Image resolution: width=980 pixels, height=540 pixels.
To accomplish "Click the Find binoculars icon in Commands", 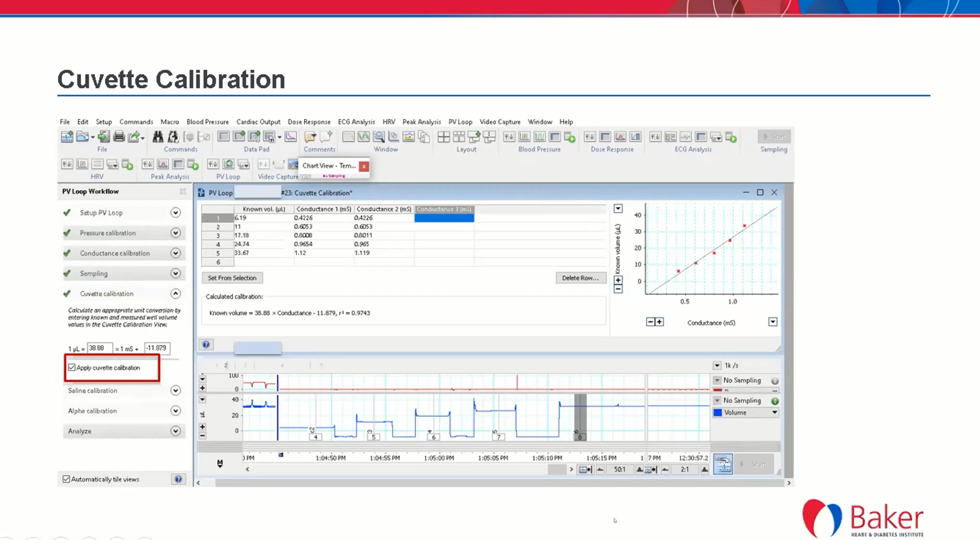I will tap(158, 137).
